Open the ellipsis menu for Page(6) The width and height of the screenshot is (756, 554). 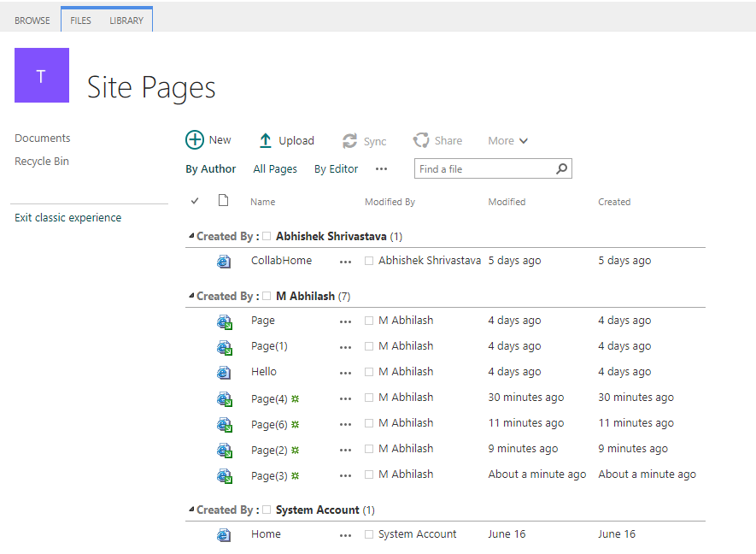(x=345, y=424)
